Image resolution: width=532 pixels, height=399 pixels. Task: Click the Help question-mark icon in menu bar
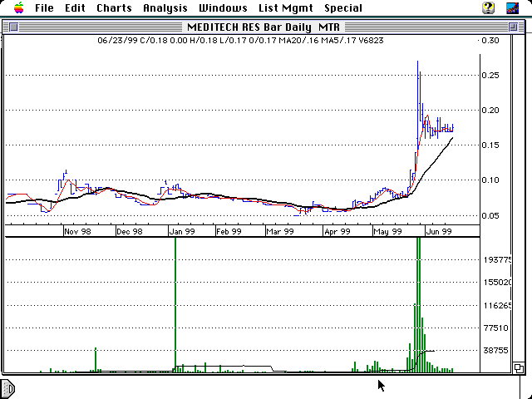488,7
